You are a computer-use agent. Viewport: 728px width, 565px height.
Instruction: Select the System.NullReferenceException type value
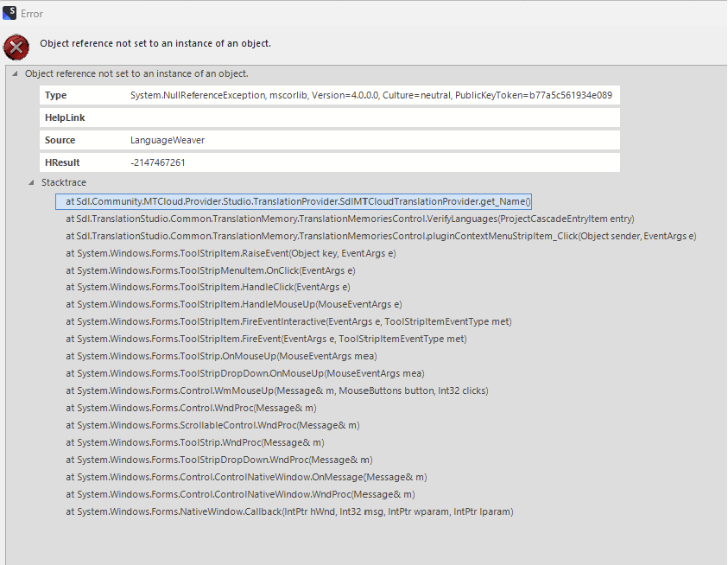371,95
